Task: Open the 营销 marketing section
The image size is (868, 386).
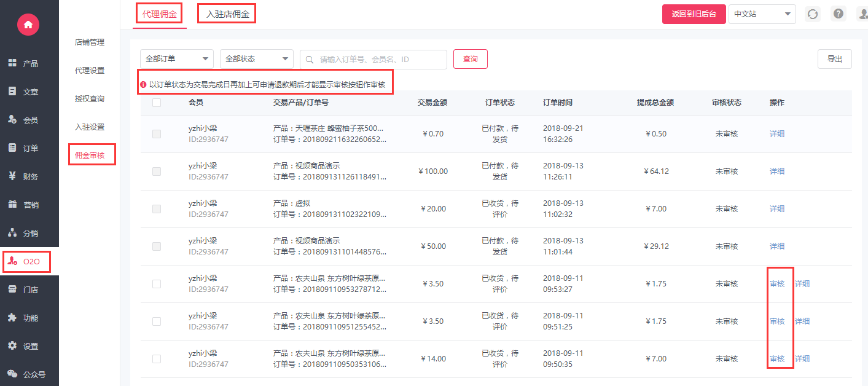Action: click(23, 205)
